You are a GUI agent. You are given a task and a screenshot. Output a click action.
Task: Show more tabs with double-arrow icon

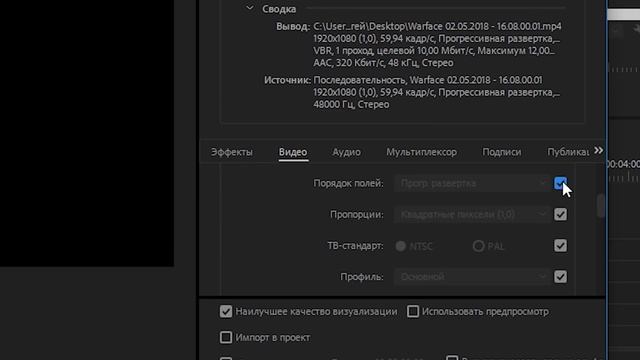point(598,151)
